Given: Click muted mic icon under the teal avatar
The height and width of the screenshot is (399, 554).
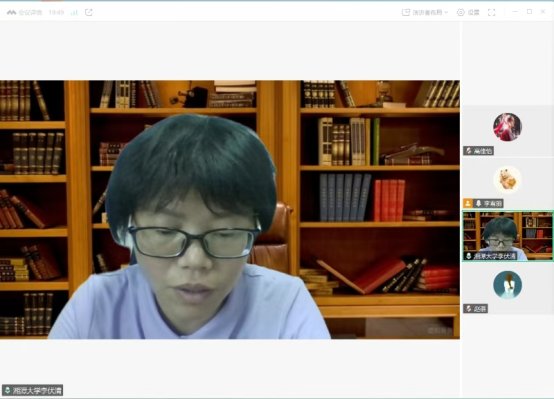Looking at the screenshot, I should click(x=469, y=309).
